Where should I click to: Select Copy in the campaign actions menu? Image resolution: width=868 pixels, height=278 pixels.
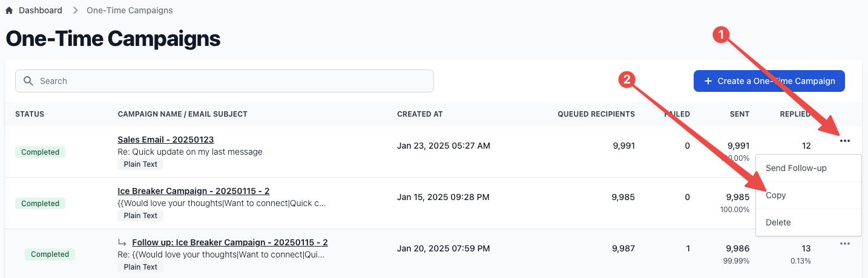click(776, 195)
